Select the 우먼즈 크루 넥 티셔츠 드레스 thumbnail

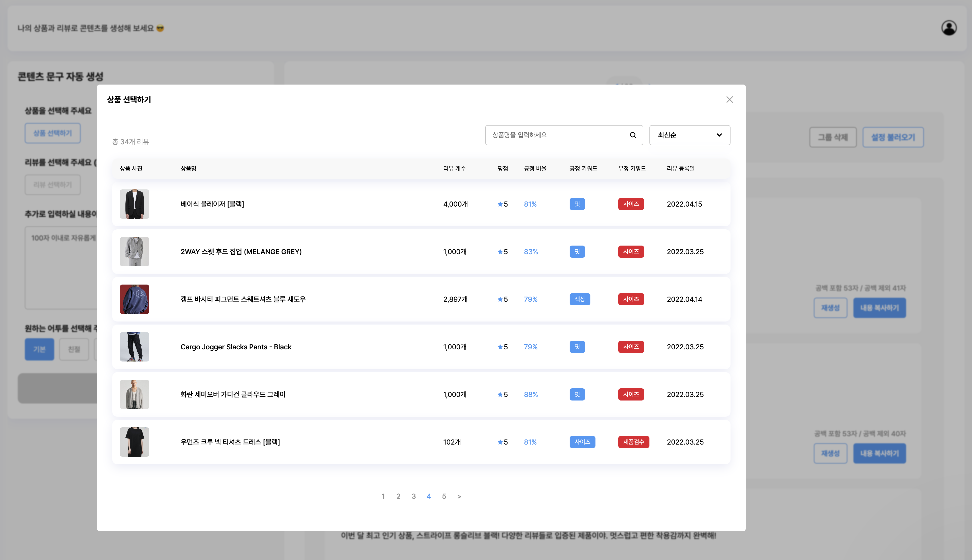pos(134,442)
